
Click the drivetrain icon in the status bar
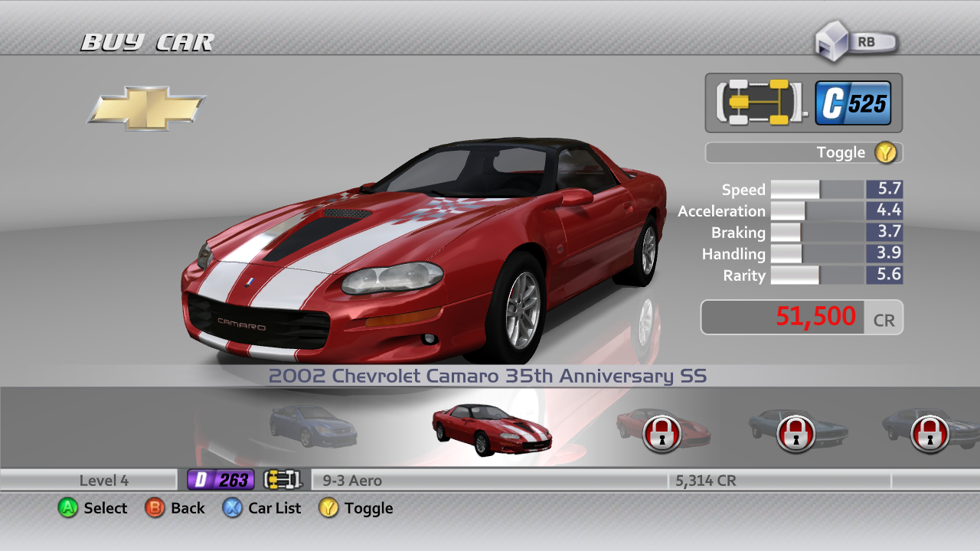click(283, 480)
